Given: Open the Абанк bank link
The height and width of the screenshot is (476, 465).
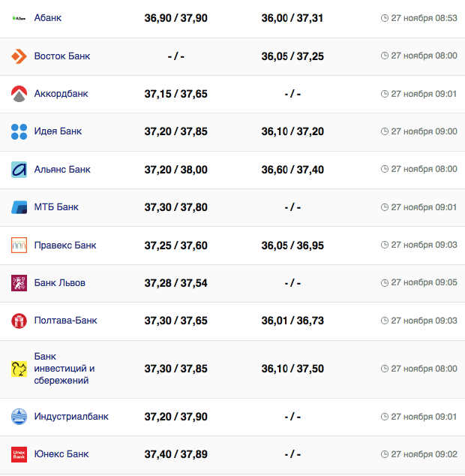Looking at the screenshot, I should point(48,18).
